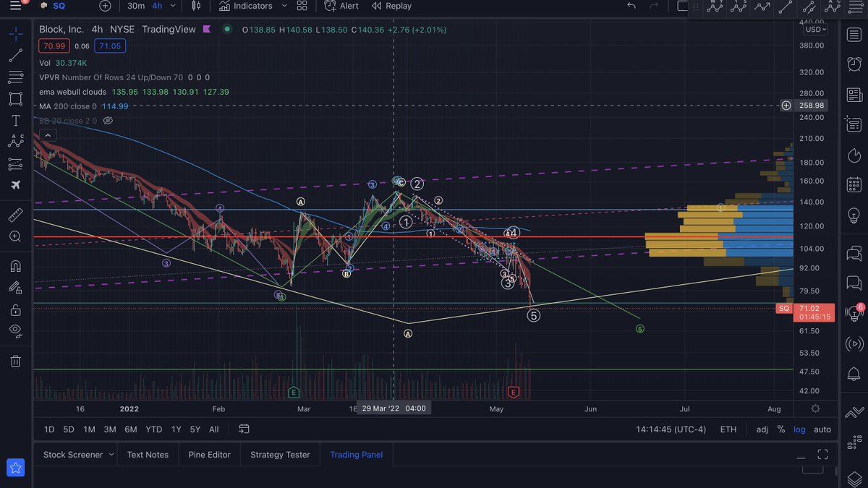The width and height of the screenshot is (868, 488).
Task: Switch to the 30m timeframe
Action: (135, 6)
